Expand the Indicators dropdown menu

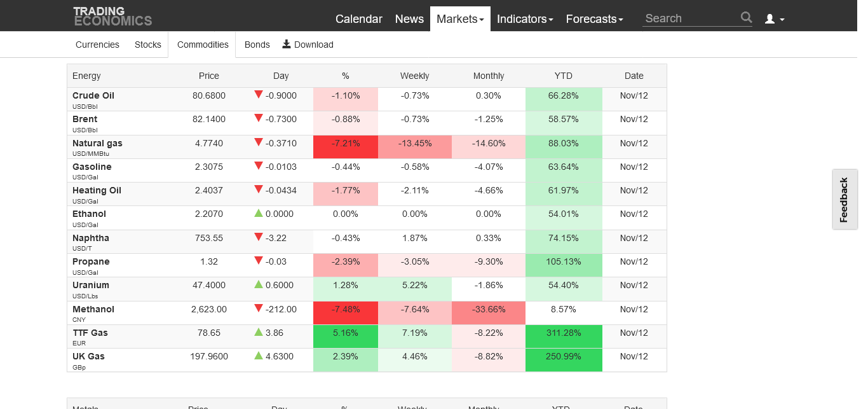pos(525,19)
